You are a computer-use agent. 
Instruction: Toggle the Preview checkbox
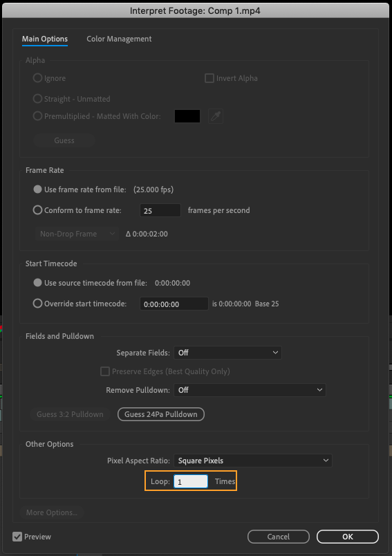tap(17, 537)
